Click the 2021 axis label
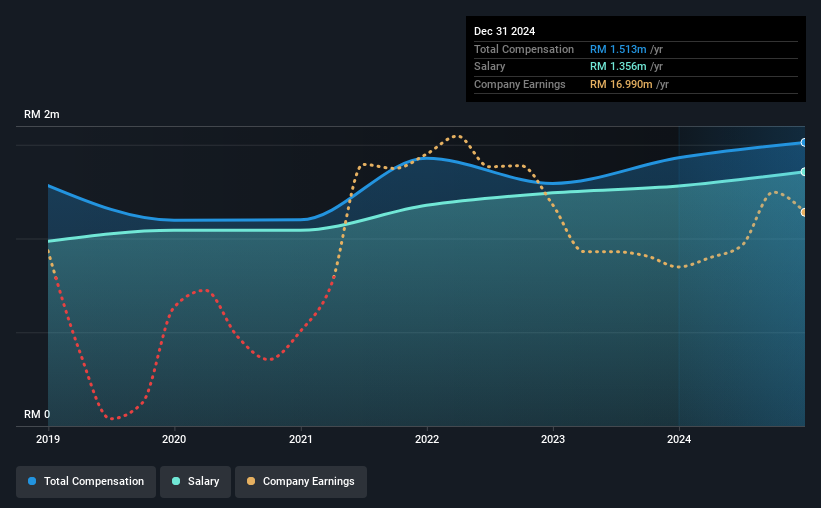Image resolution: width=821 pixels, height=508 pixels. [301, 439]
